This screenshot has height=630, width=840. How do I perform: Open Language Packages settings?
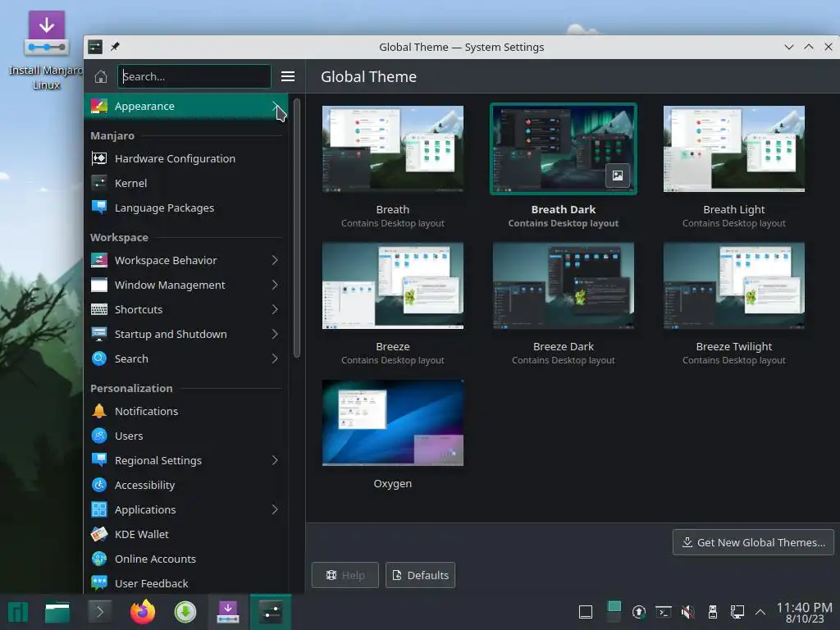(x=186, y=208)
